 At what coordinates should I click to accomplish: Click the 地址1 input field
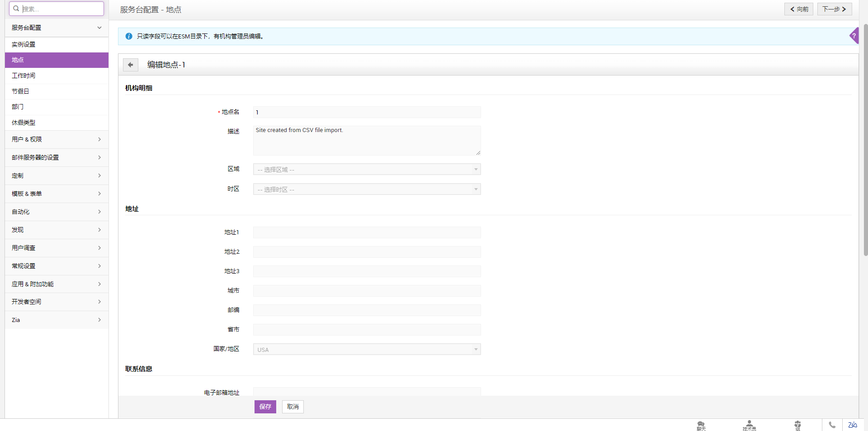(367, 232)
